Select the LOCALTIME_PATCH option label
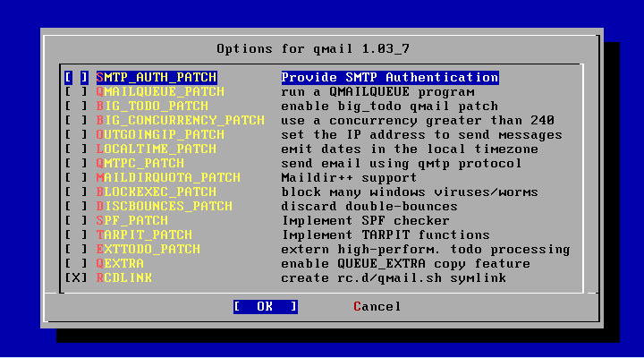Screen dimensions: 644x358 [156, 149]
